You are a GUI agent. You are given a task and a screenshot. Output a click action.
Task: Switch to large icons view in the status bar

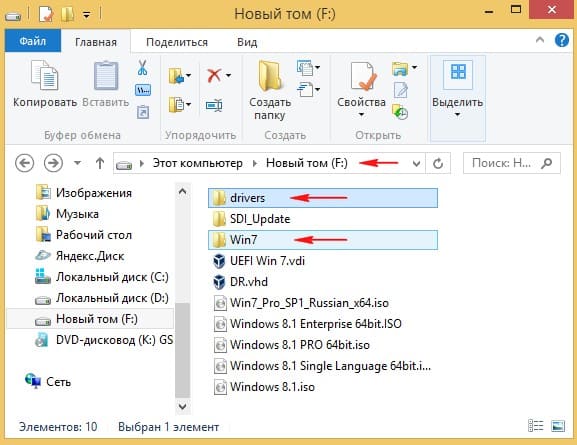tap(558, 426)
